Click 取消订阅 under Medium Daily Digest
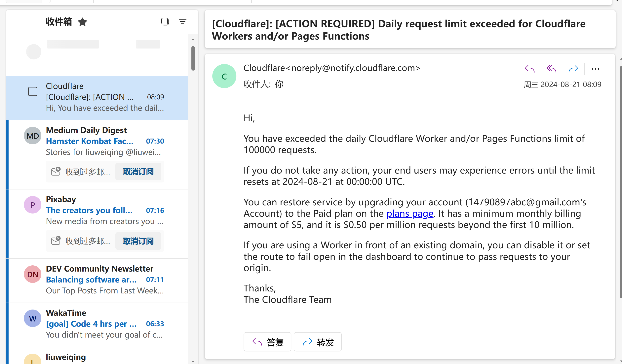The image size is (622, 364). pos(138,172)
